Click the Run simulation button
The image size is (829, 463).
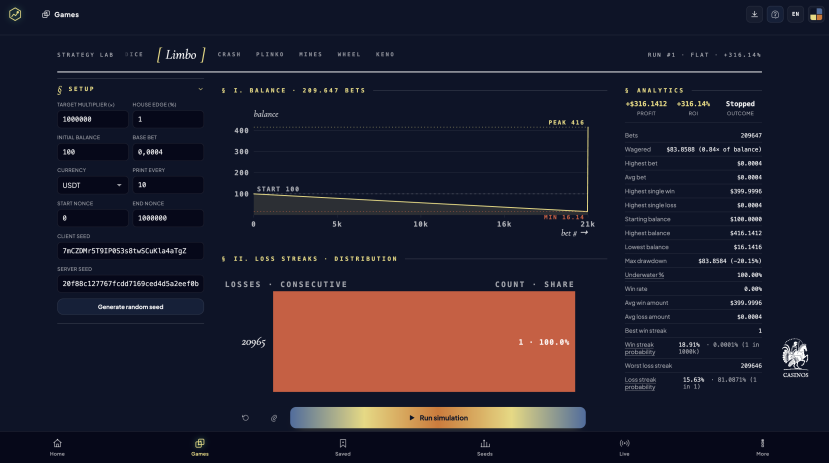[438, 418]
